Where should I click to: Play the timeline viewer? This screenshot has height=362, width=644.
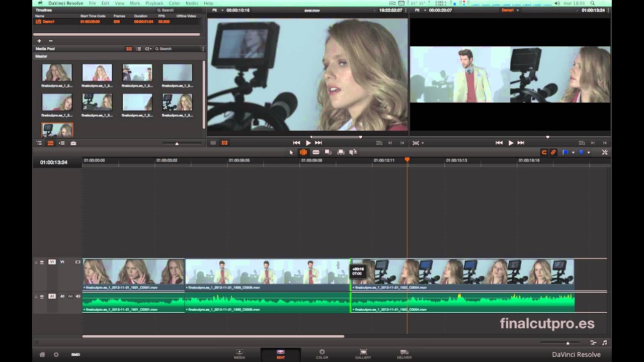511,143
